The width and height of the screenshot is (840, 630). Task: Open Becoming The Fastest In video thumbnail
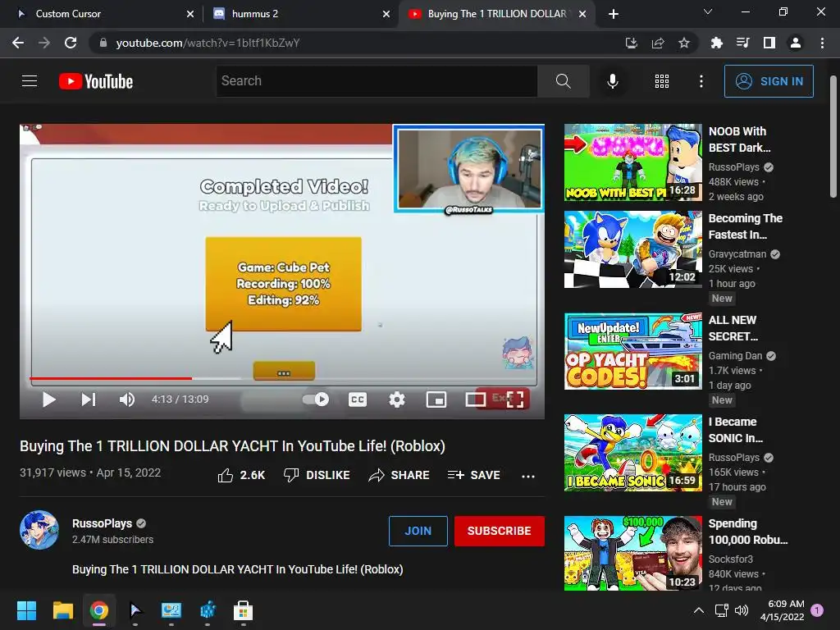coord(632,249)
